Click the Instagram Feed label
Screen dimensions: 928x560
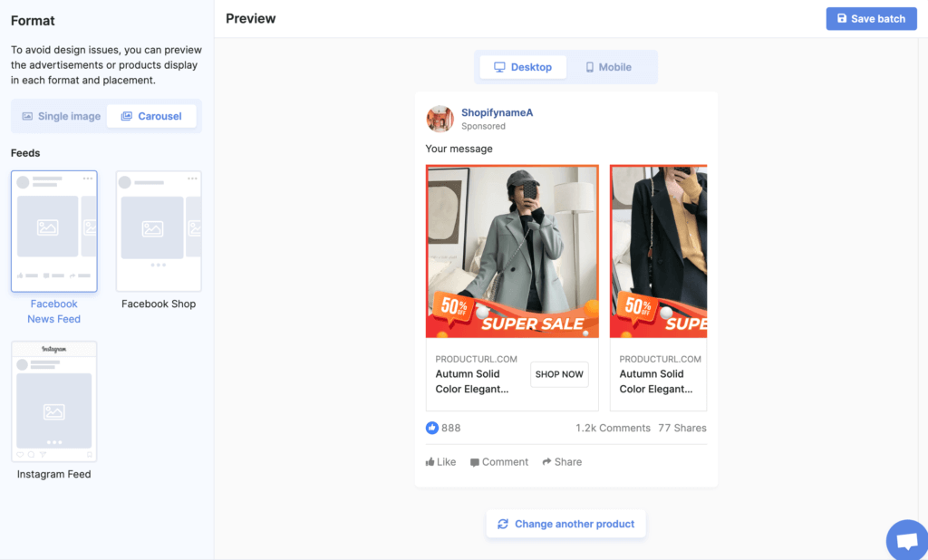(x=53, y=474)
